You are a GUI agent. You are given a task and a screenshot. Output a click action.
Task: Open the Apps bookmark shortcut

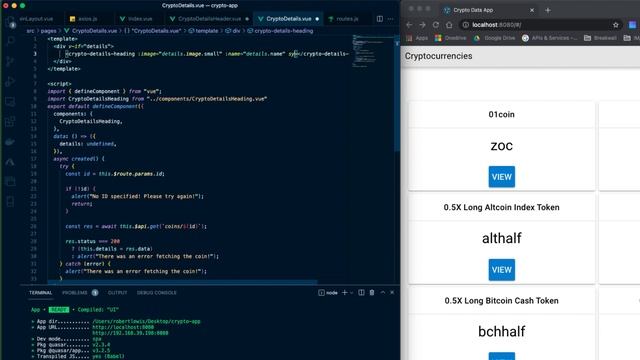click(x=417, y=38)
